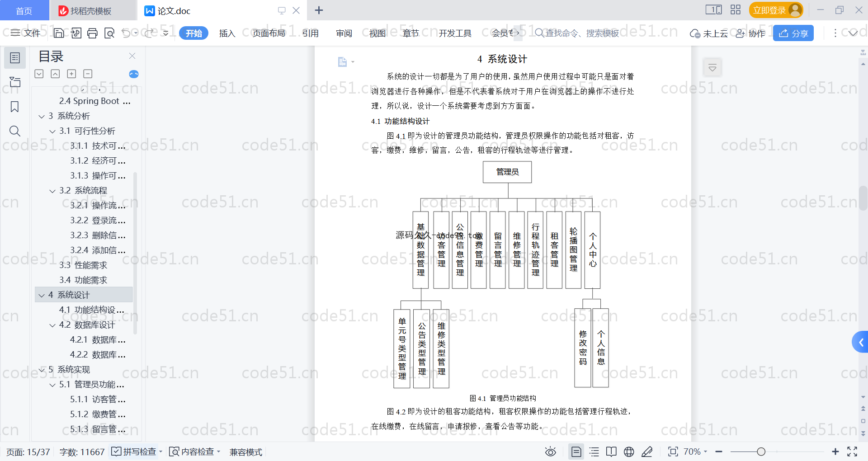868x461 pixels.
Task: Switch to reading view icon
Action: (611, 452)
